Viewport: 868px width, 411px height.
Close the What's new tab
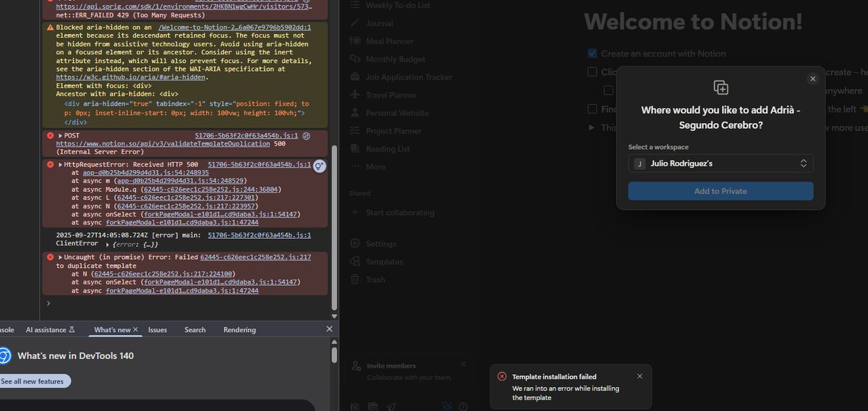(x=136, y=330)
